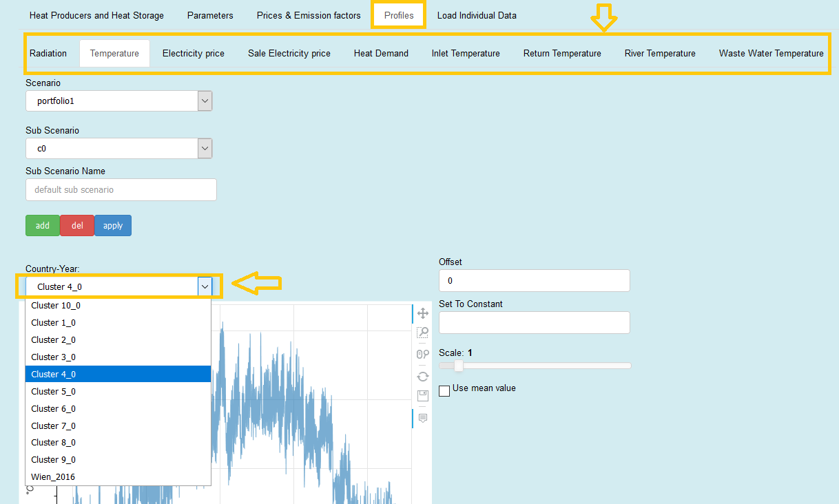Toggle the Hover tooltip chart tool
Screen dimensions: 839x504
(x=423, y=418)
